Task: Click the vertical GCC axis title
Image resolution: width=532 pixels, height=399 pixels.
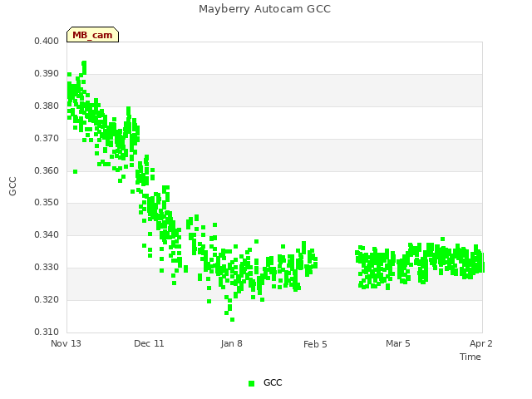Action: tap(13, 186)
